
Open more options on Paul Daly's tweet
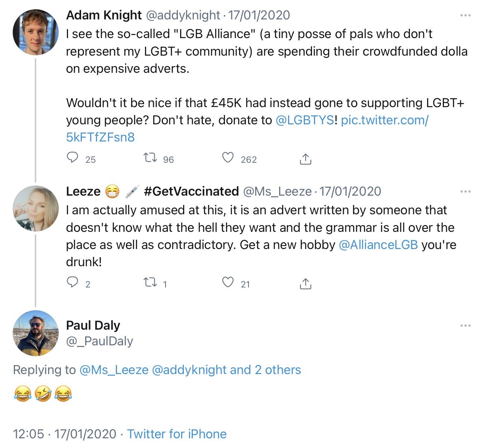(x=465, y=326)
